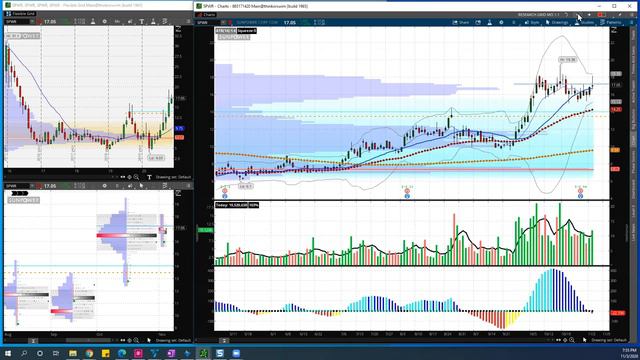Open Drawing set Default dropdown below main chart
The width and height of the screenshot is (640, 360).
tap(609, 340)
